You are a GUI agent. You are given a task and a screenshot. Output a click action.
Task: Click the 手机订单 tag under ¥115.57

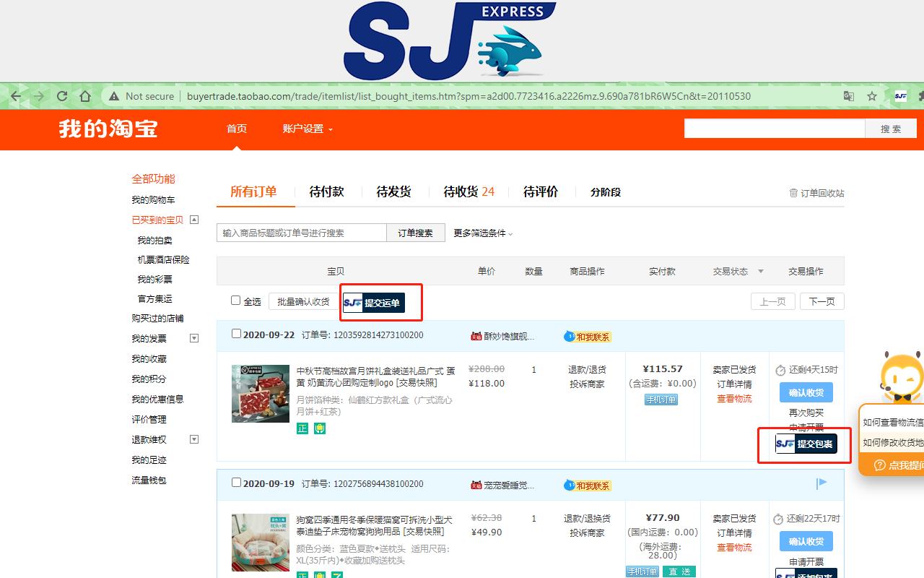[661, 400]
